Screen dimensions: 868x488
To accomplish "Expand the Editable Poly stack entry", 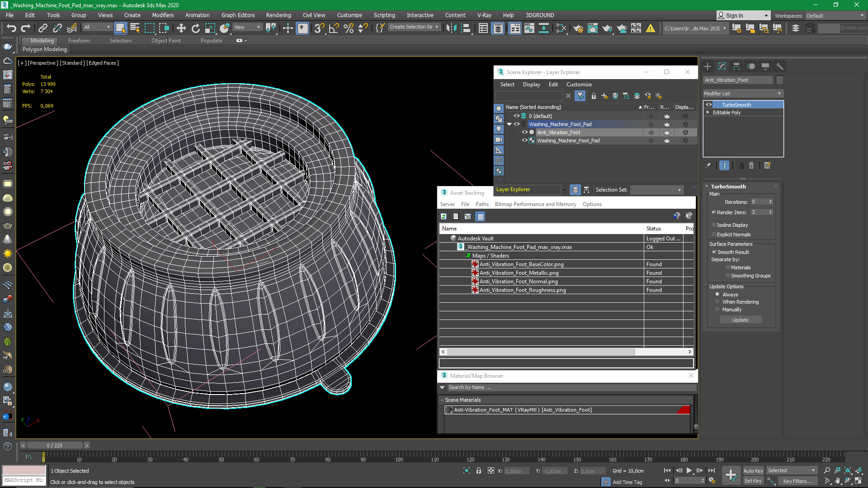I will 708,113.
